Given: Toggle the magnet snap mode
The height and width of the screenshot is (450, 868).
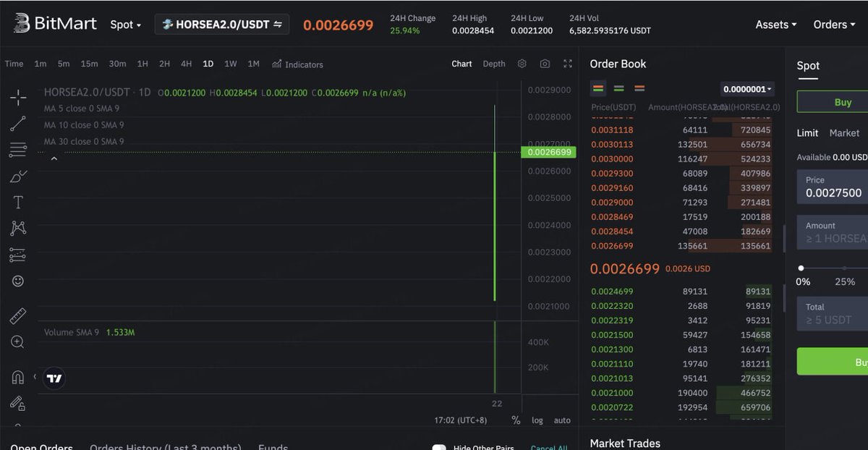Looking at the screenshot, I should pyautogui.click(x=18, y=377).
